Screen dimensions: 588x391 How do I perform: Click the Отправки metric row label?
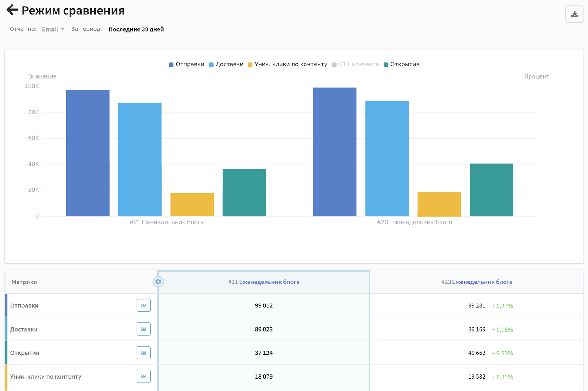click(24, 305)
